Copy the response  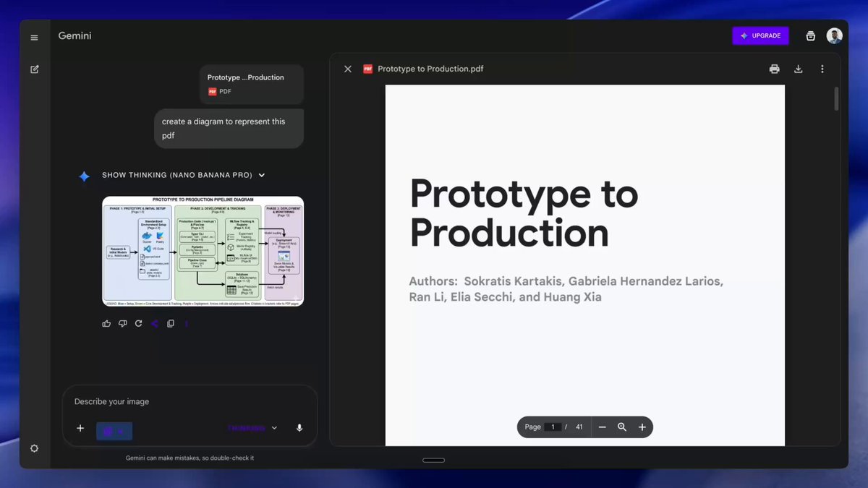click(171, 323)
